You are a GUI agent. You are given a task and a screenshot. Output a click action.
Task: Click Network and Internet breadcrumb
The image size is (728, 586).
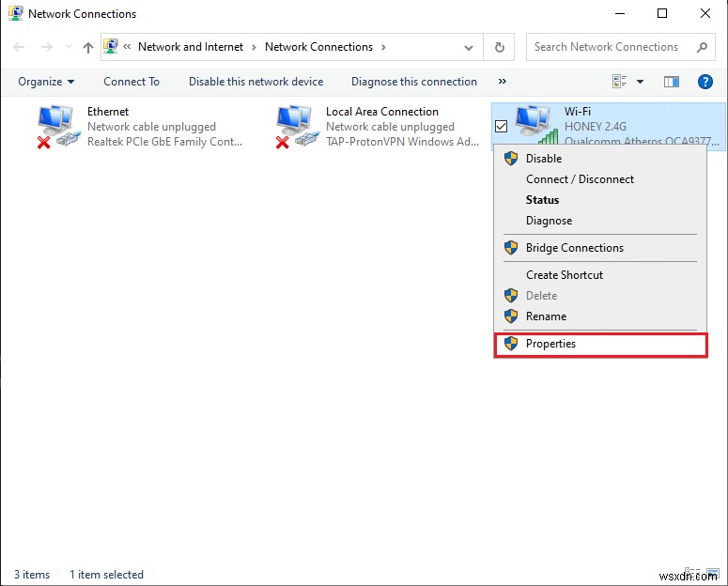click(191, 47)
